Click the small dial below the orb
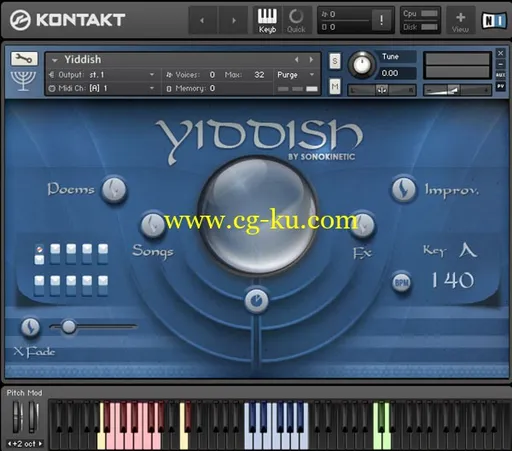The height and width of the screenshot is (451, 512). pos(256,300)
